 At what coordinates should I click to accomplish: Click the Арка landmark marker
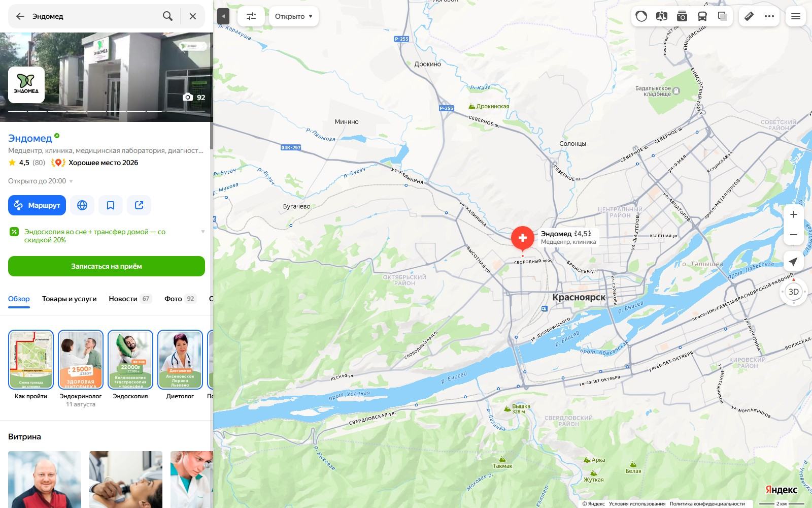pos(594,460)
